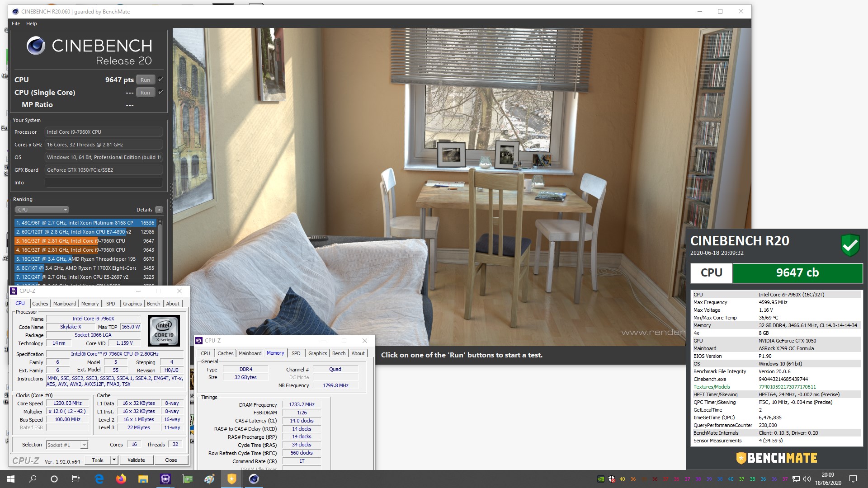This screenshot has height=488, width=868.
Task: Open the NVIDIA tray icon
Action: [x=600, y=479]
